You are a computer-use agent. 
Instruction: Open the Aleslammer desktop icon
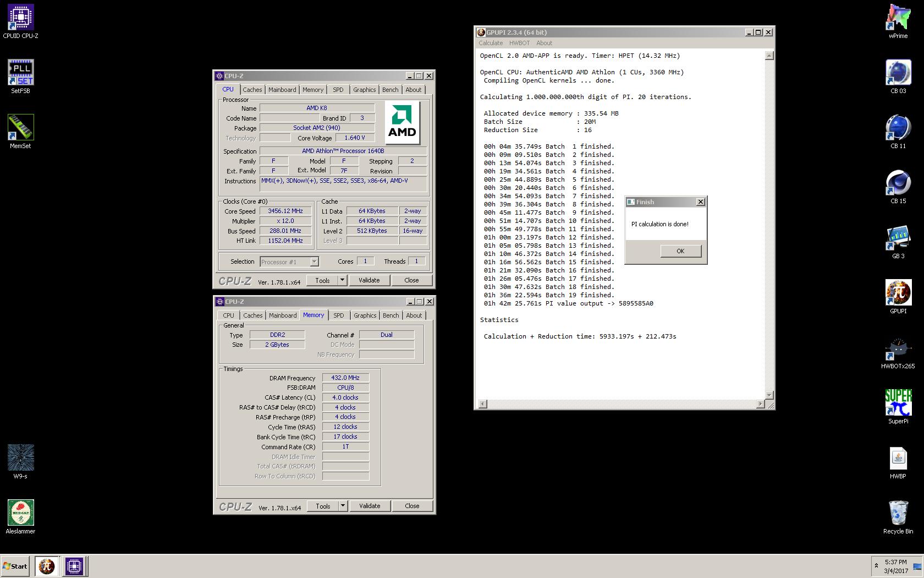pyautogui.click(x=20, y=517)
